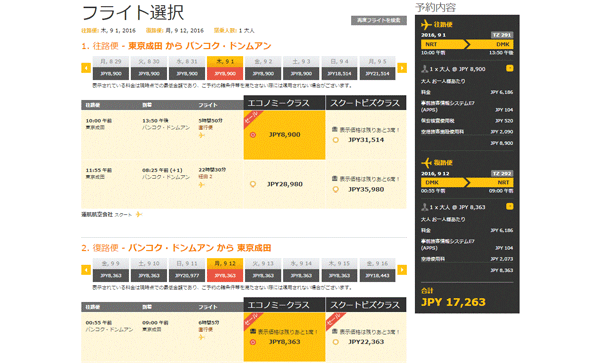The image size is (600, 363).
Task: Collapse return fare breakdown yellow toggle
Action: 509,207
